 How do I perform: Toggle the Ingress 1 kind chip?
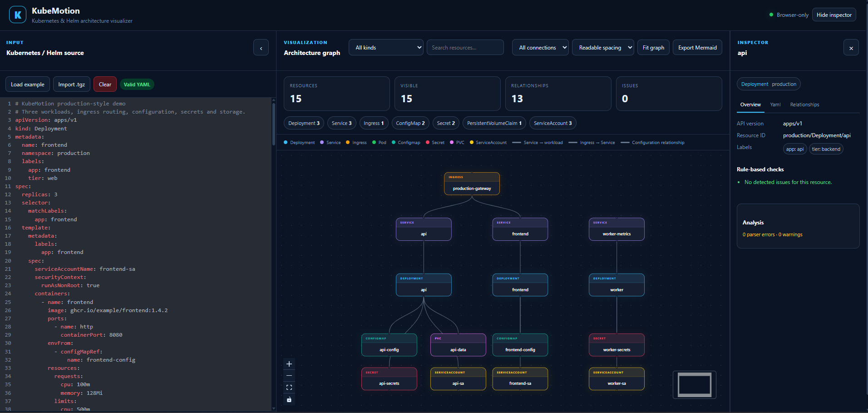coord(374,123)
